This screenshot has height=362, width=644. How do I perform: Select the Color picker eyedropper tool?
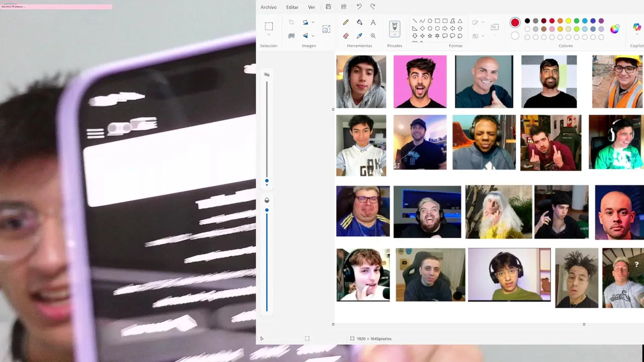point(359,36)
